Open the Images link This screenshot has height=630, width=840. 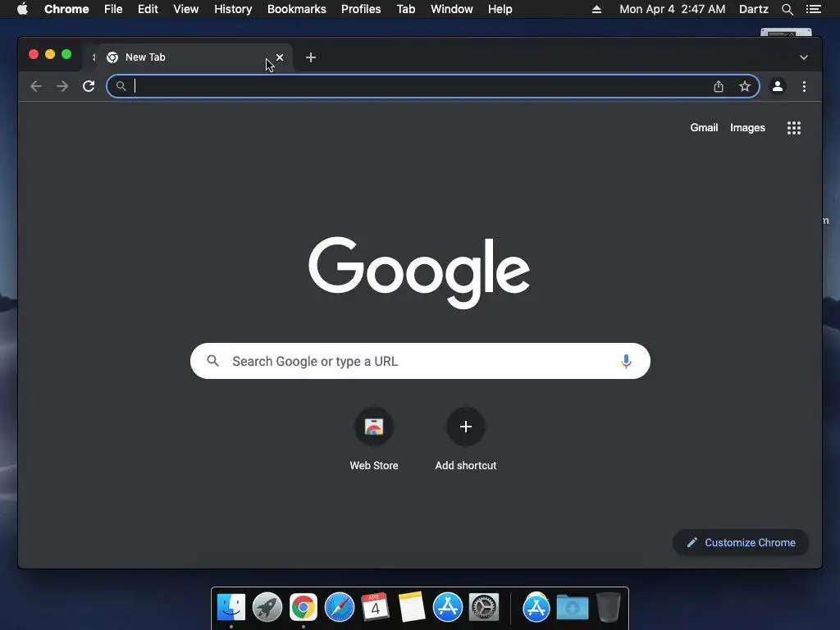click(747, 127)
